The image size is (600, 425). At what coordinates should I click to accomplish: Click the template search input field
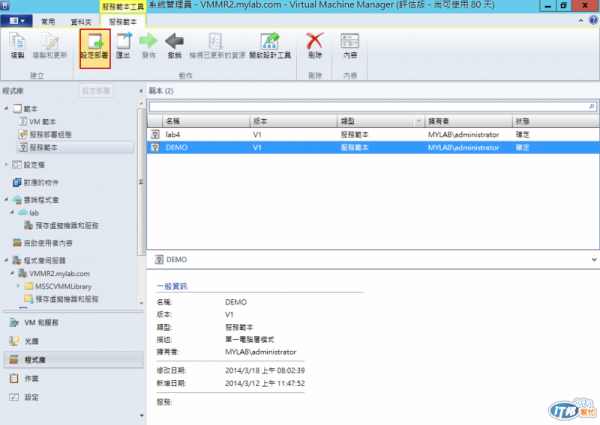coord(368,107)
